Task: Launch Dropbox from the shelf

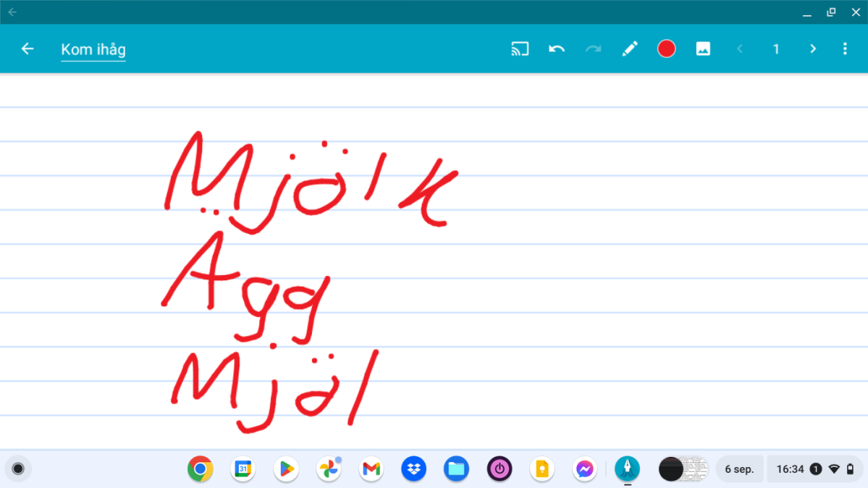Action: click(414, 469)
